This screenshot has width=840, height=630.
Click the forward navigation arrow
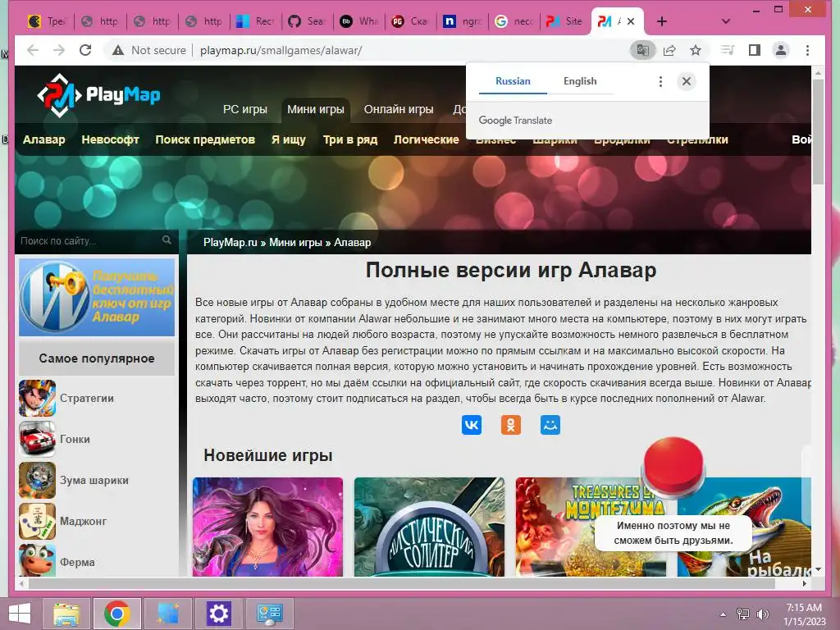[59, 50]
